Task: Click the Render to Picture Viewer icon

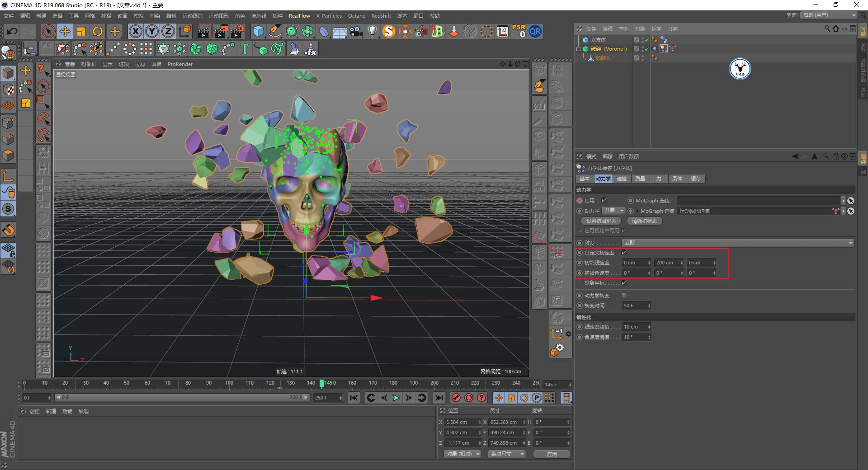Action: [x=222, y=31]
